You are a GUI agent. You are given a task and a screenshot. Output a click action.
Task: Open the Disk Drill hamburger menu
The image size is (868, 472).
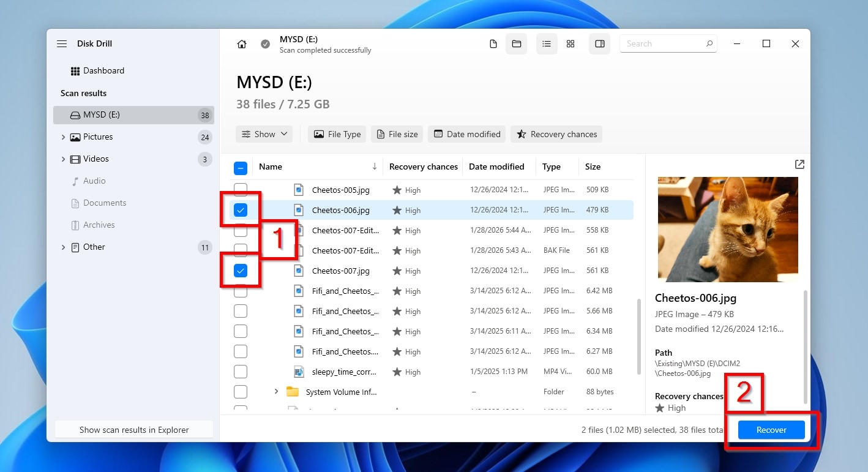tap(62, 44)
